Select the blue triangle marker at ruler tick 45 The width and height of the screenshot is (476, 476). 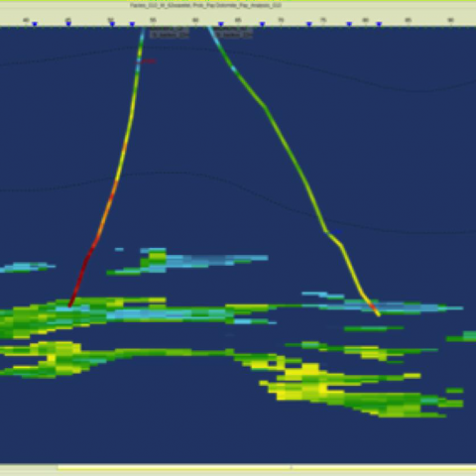(x=68, y=24)
